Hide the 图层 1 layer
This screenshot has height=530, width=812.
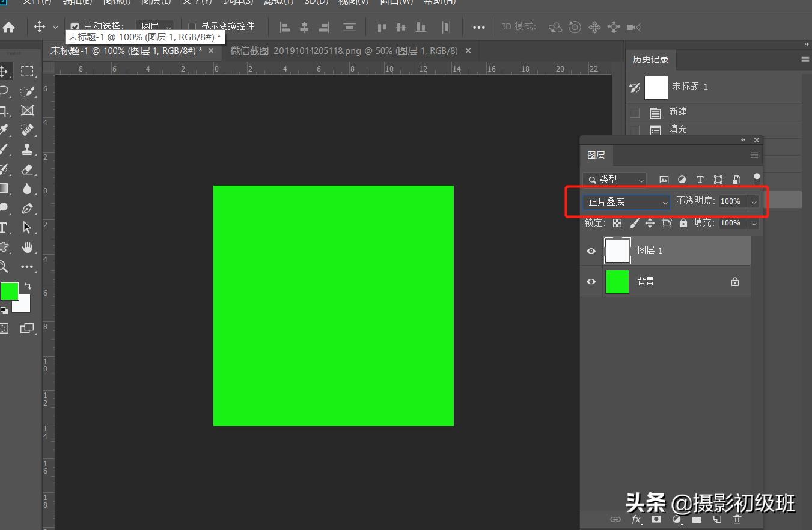click(x=591, y=251)
